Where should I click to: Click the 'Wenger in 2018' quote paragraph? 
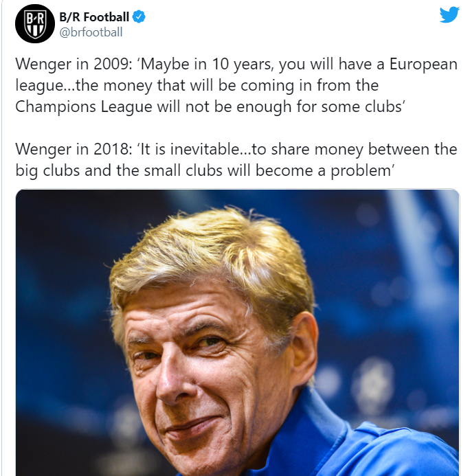click(236, 159)
